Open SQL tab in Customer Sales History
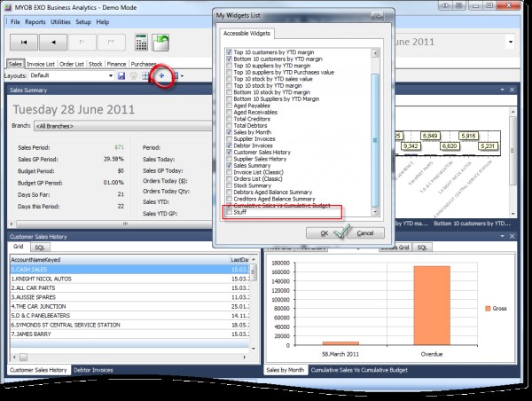The height and width of the screenshot is (401, 532). click(40, 248)
